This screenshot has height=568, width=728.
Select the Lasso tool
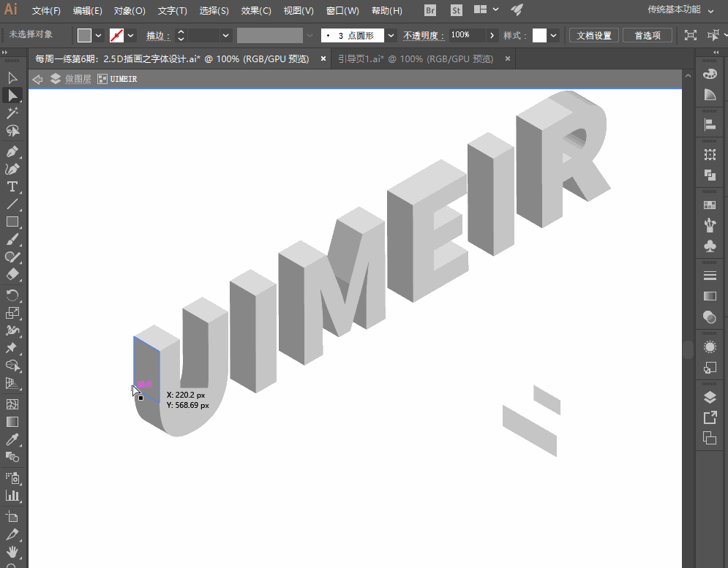pyautogui.click(x=12, y=130)
